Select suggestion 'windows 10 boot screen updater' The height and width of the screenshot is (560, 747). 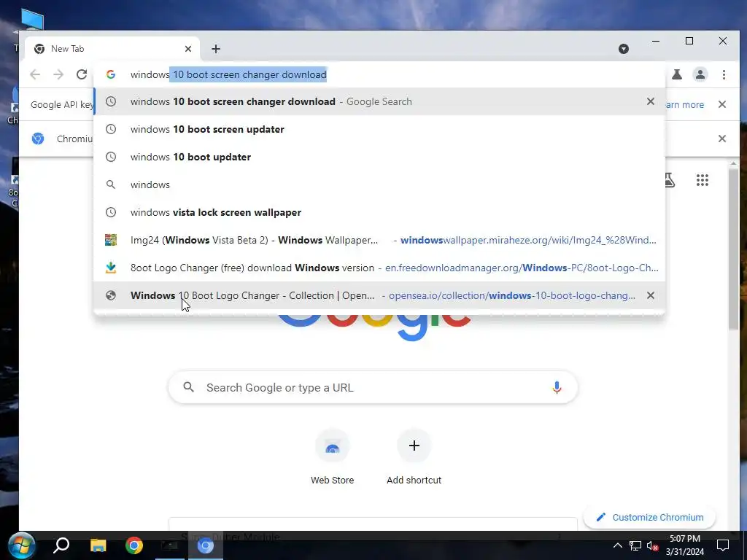(379, 129)
